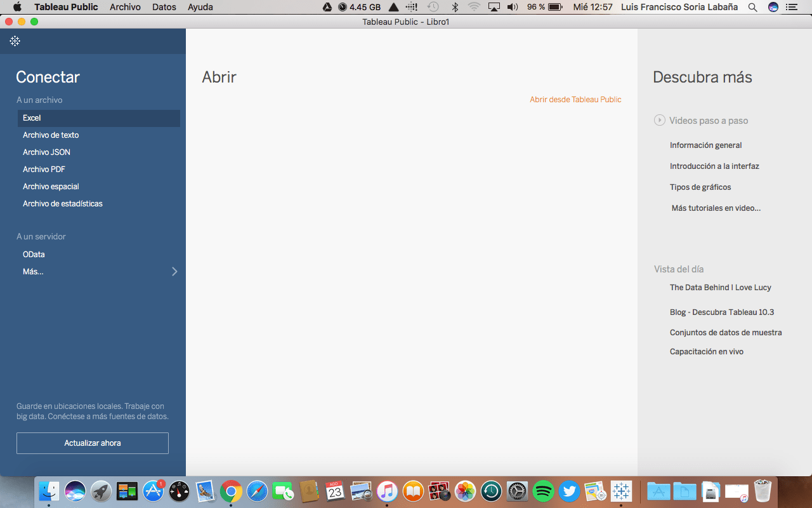The width and height of the screenshot is (812, 508).
Task: Click the Mié 12:57 clock in menu bar
Action: point(593,7)
